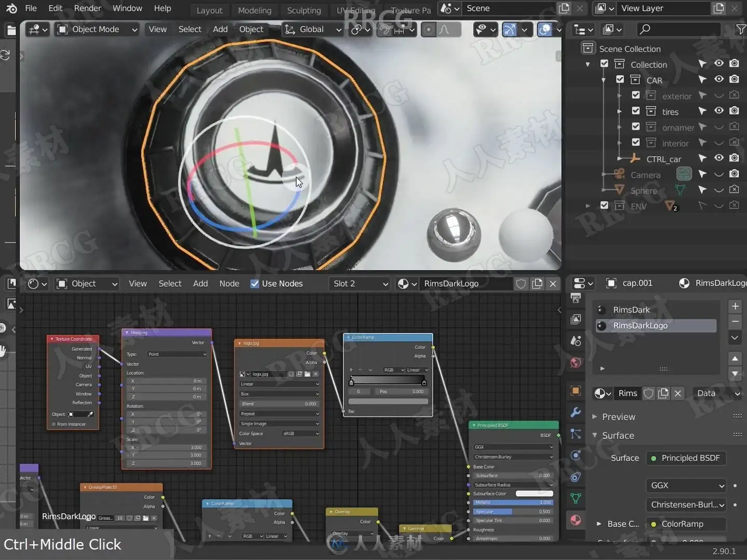Viewport: 747px width, 560px height.
Task: Switch to the Modeling workspace tab
Action: tap(255, 10)
